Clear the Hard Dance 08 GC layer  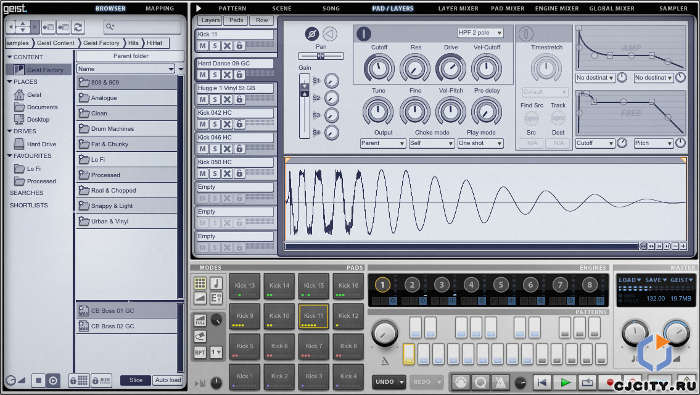coord(227,75)
